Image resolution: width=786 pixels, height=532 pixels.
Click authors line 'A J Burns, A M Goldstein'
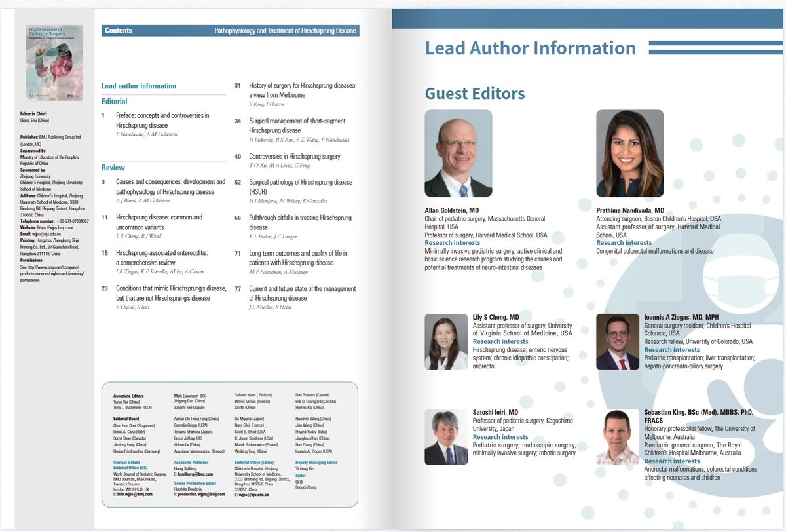[144, 201]
